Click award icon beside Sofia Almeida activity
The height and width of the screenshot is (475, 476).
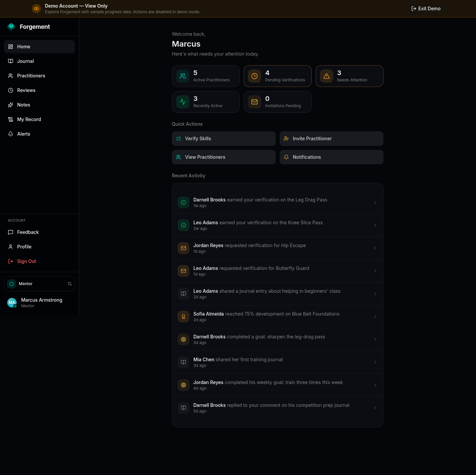click(183, 317)
